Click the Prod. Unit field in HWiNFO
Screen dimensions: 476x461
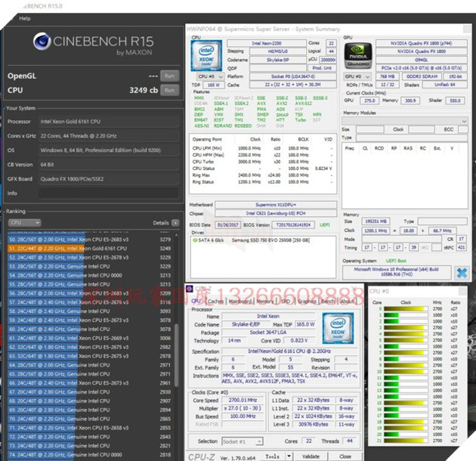point(322,68)
